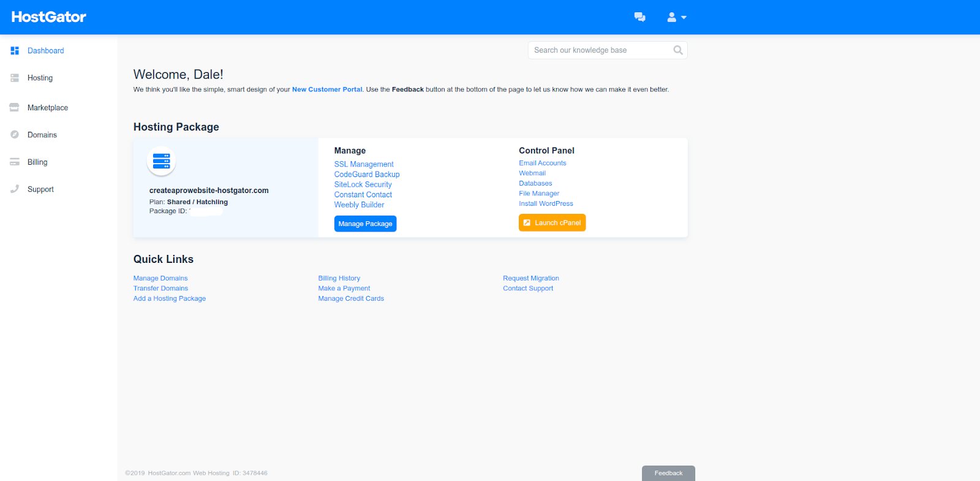Click the Hosting server icon in sidebar

coord(15,78)
